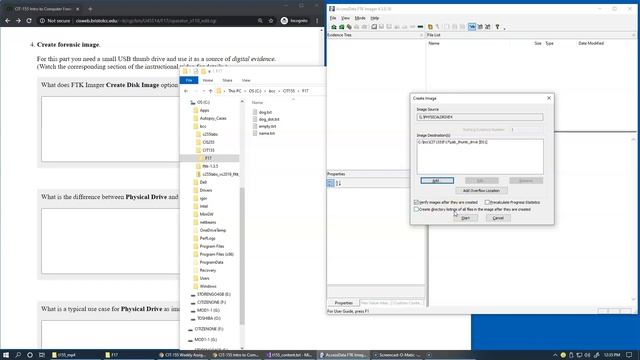
Task: Click Chrome browser back arrow
Action: [8, 20]
